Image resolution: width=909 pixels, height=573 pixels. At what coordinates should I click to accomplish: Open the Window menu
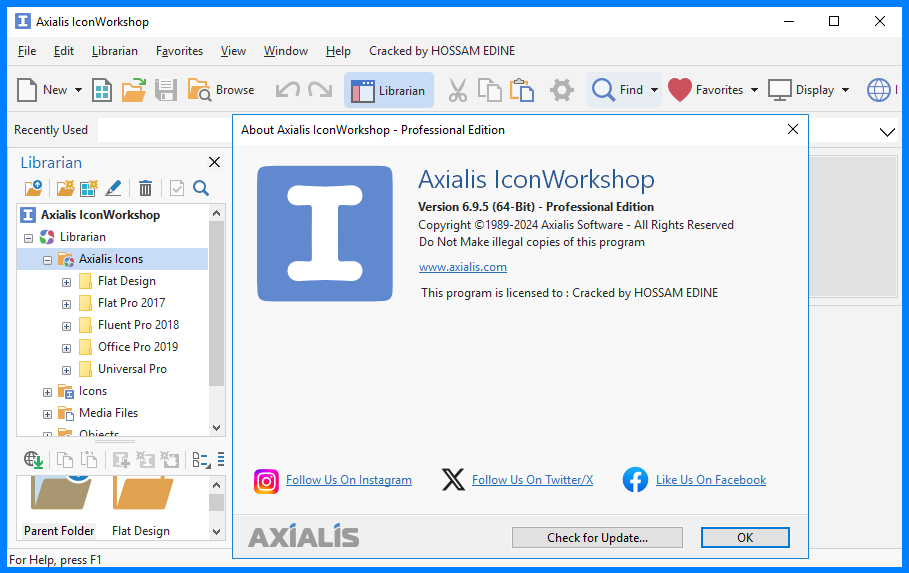coord(286,51)
